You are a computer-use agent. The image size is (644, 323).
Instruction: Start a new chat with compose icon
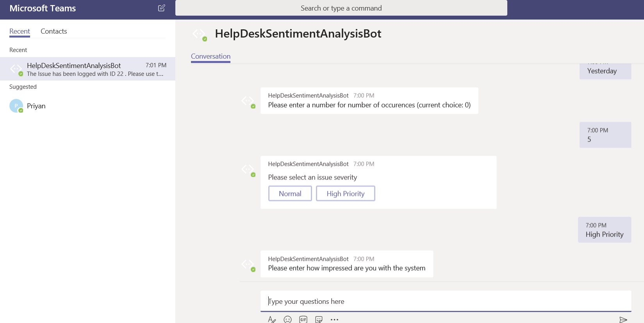[x=161, y=8]
